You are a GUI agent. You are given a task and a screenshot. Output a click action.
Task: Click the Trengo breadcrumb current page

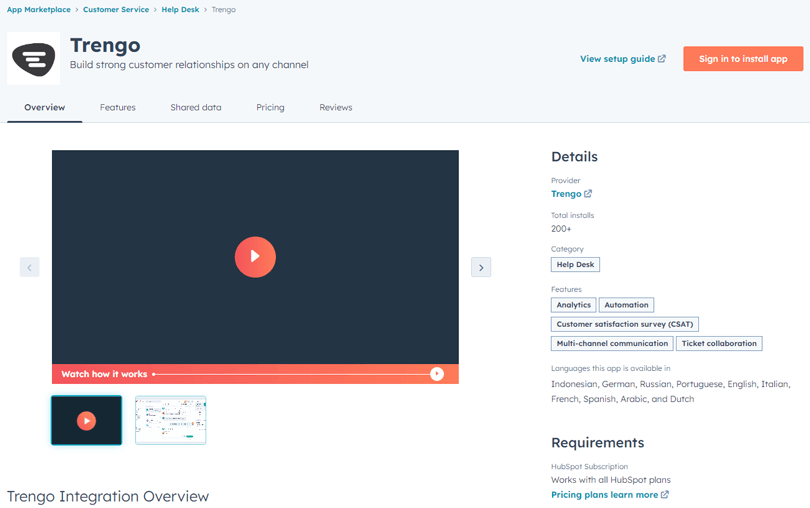point(224,10)
